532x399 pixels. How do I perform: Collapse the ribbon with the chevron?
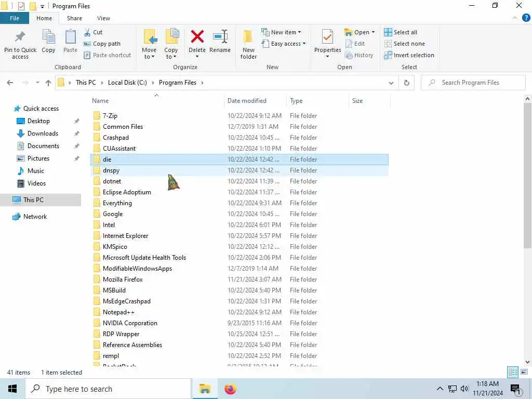click(515, 18)
